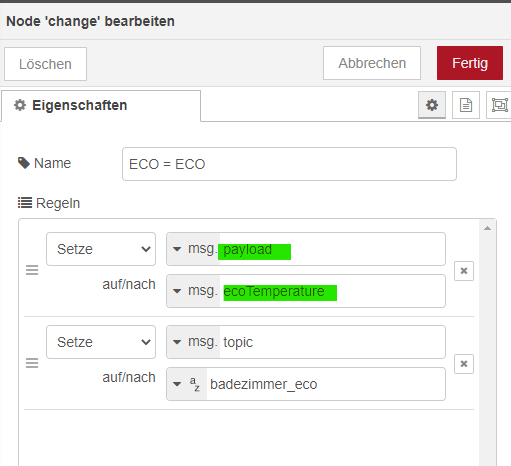Expand msg type selector for ecoTemperature
The width and height of the screenshot is (511, 466).
click(193, 291)
